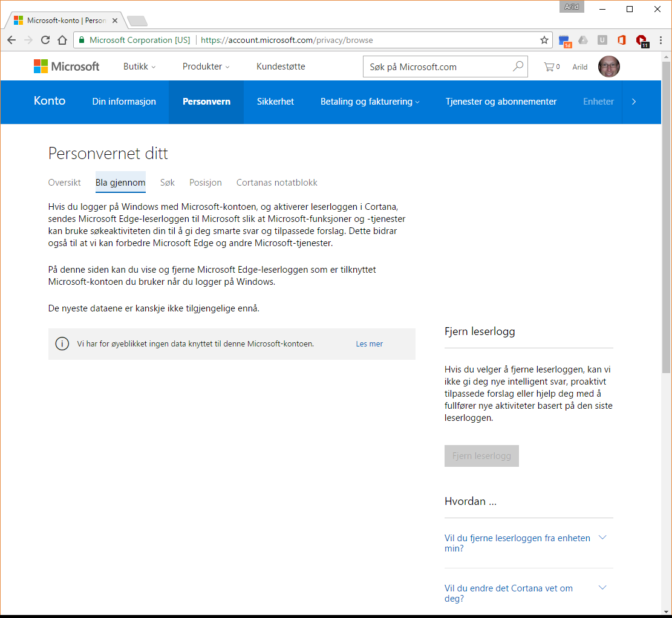Select Sikkerhet in the account navigation

pos(275,102)
